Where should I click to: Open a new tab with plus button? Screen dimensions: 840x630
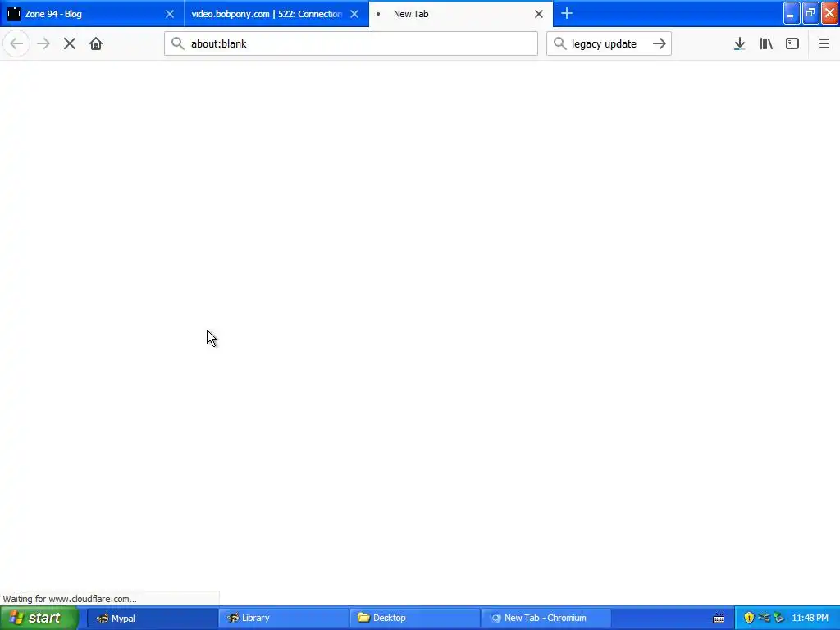(x=567, y=13)
